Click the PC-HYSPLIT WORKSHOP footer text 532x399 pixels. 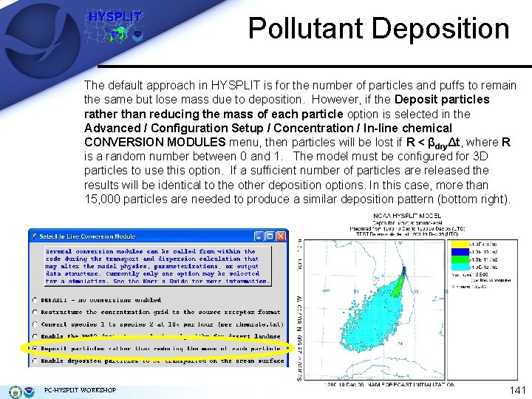coord(80,390)
